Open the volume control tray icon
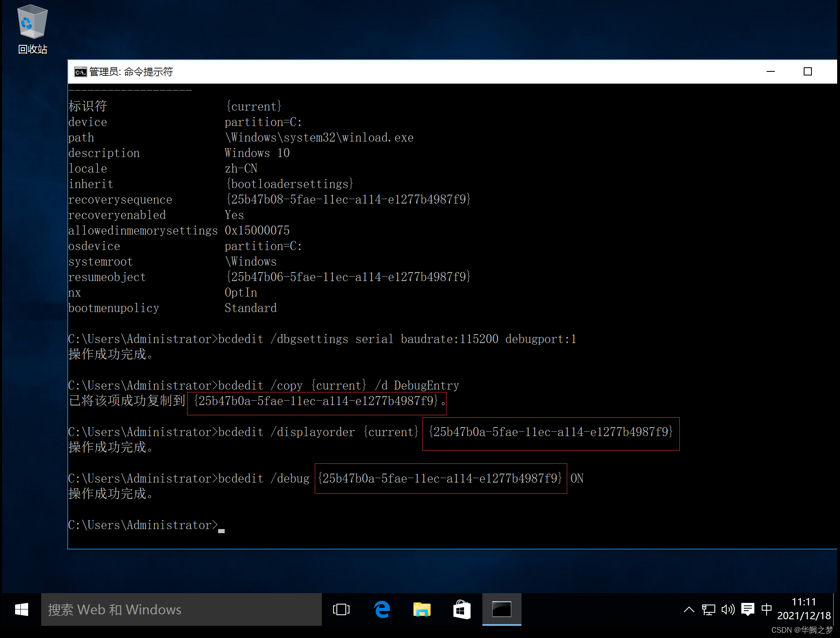This screenshot has height=638, width=840. tap(728, 610)
